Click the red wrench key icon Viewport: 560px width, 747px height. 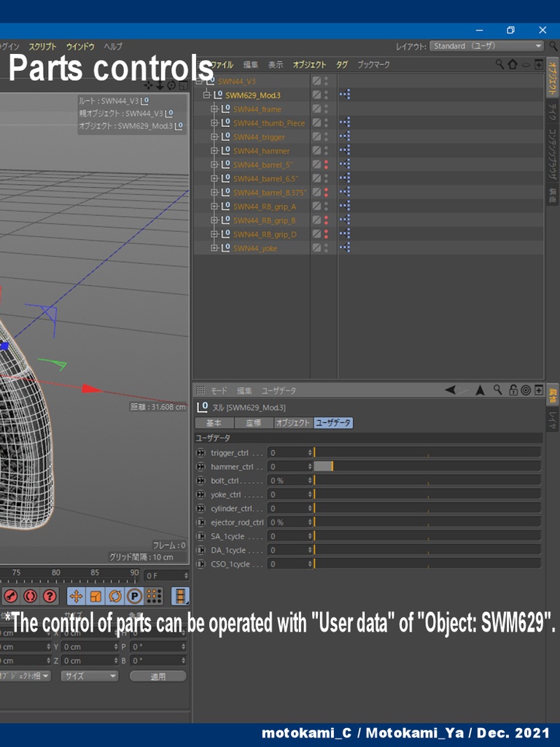pos(10,596)
